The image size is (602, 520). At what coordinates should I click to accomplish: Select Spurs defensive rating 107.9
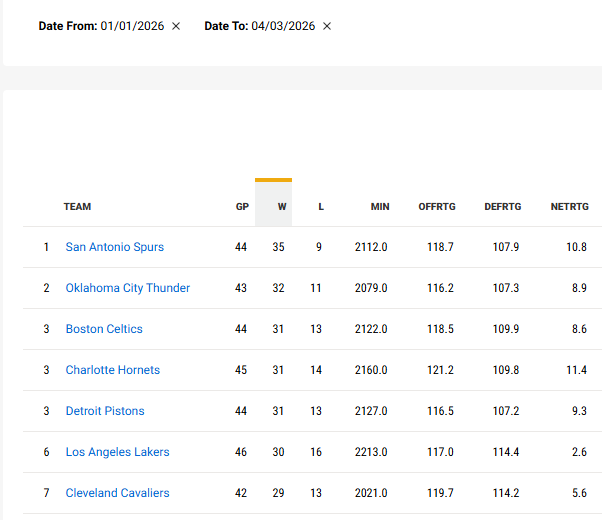point(506,247)
